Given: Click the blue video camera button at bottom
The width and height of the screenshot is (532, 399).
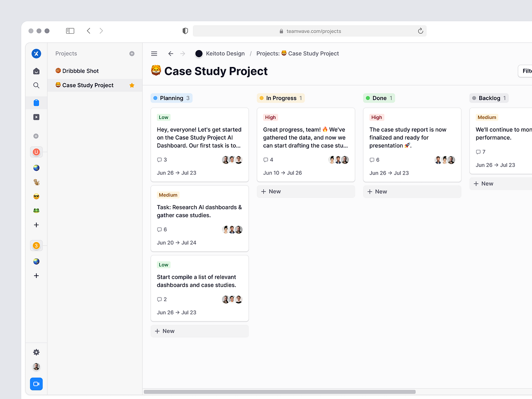Looking at the screenshot, I should [36, 384].
